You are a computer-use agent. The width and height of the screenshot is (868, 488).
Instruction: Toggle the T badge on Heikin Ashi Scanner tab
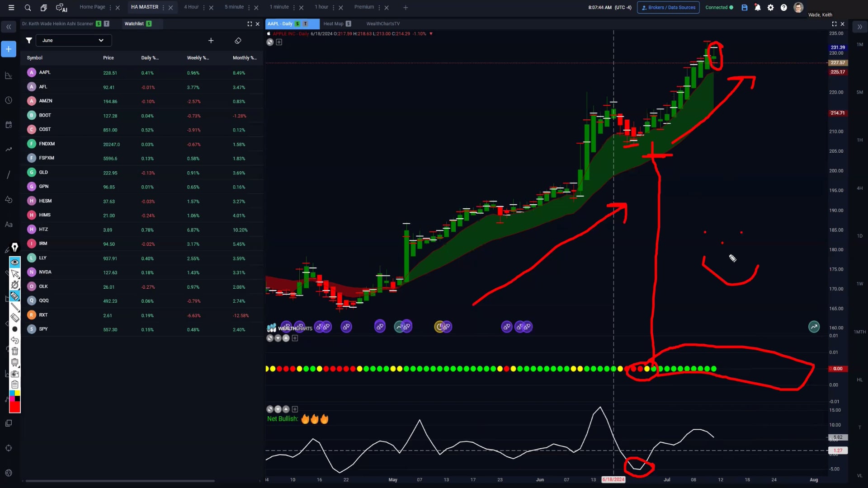[x=106, y=24]
